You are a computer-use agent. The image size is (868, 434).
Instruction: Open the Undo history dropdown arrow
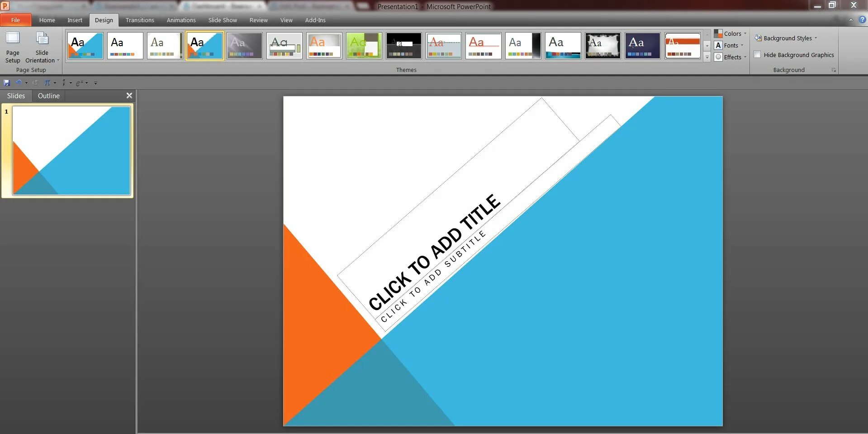[x=26, y=83]
